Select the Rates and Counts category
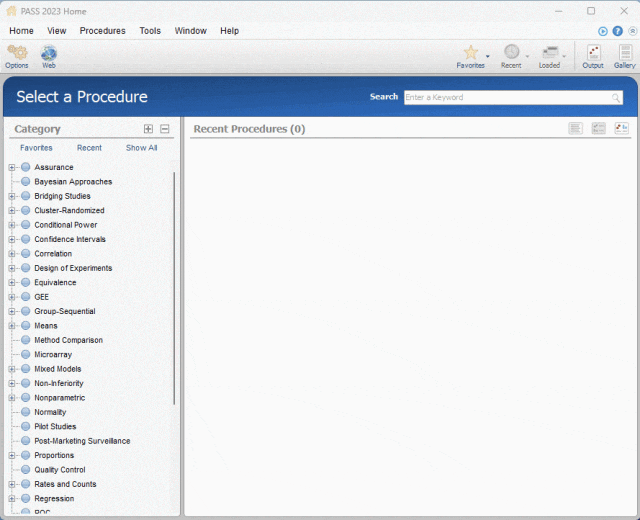The image size is (640, 520). click(65, 484)
